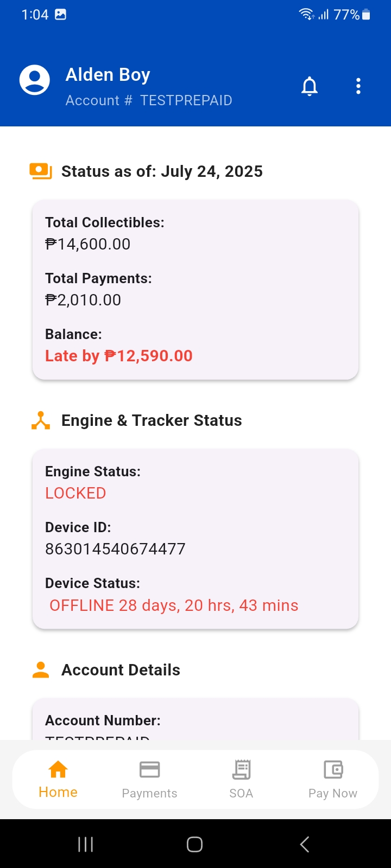Go to the Pay Now tab
Viewport: 391px width, 868px height.
[x=333, y=780]
